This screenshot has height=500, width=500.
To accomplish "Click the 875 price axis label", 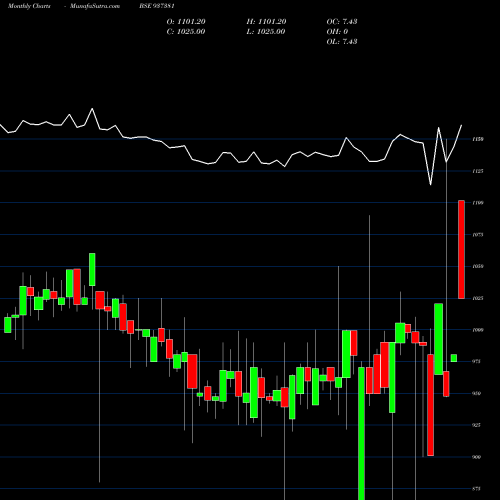I will coord(477,489).
